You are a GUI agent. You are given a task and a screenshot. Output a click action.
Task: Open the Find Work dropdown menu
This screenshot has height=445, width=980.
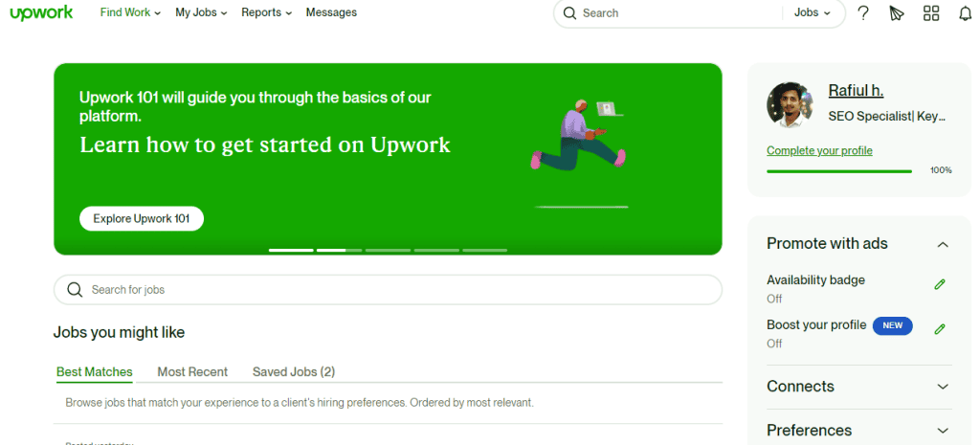131,13
